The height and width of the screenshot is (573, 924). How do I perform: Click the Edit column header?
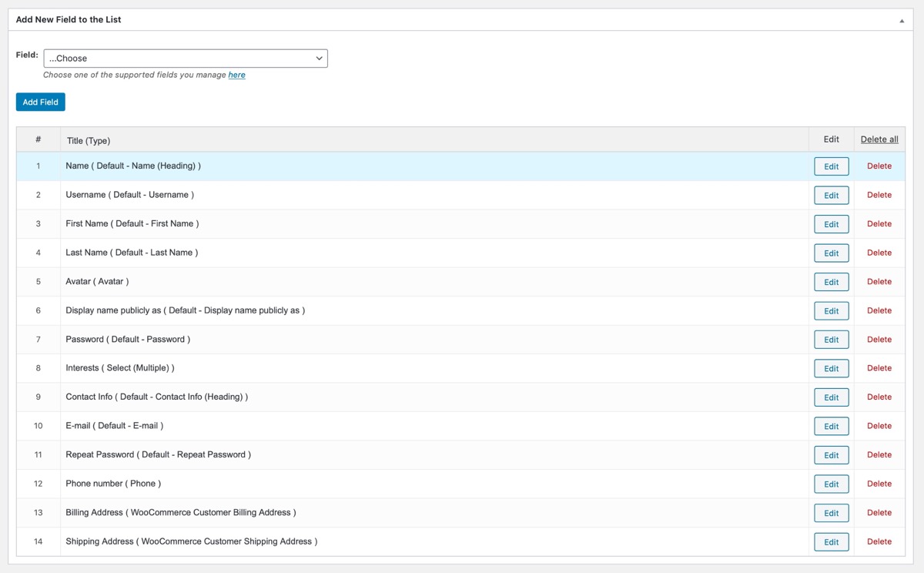point(832,139)
